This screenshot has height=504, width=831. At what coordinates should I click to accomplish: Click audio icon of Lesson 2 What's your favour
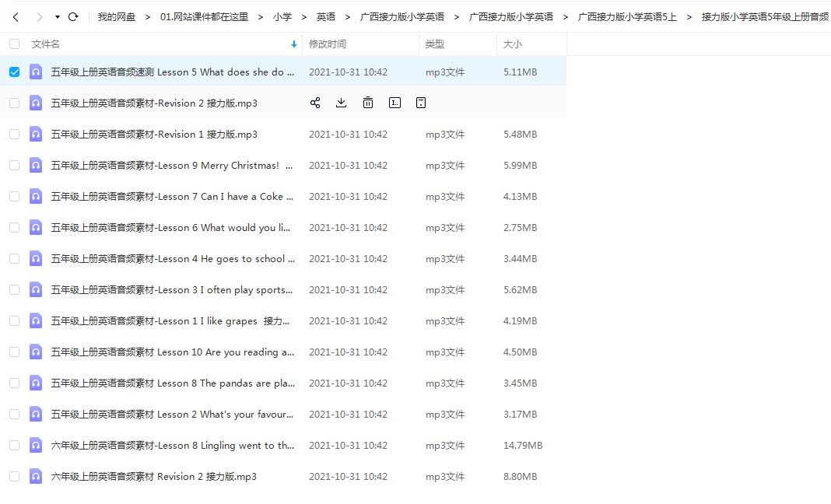pyautogui.click(x=36, y=415)
